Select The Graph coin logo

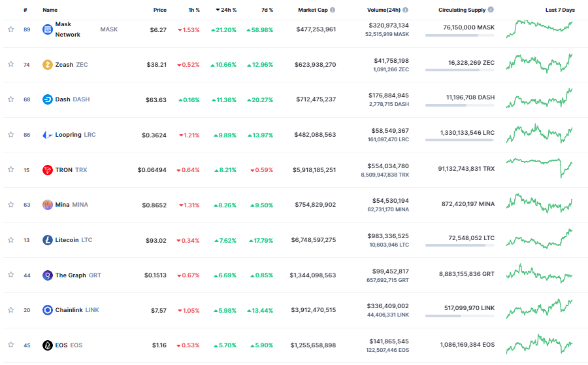[48, 275]
